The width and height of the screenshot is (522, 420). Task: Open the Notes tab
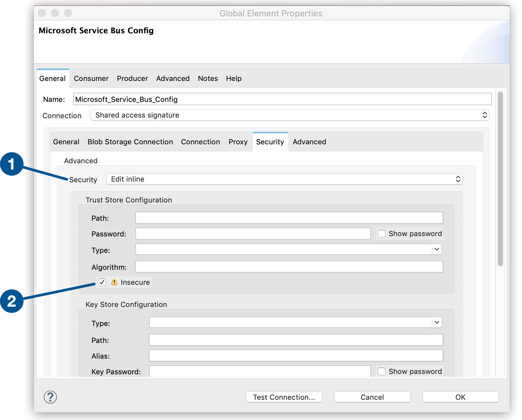coord(208,78)
